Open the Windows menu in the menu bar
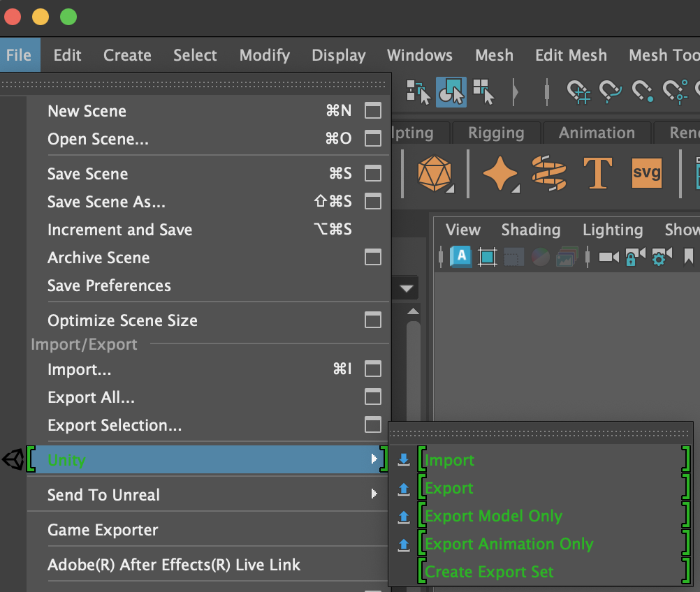The width and height of the screenshot is (700, 592). click(419, 55)
